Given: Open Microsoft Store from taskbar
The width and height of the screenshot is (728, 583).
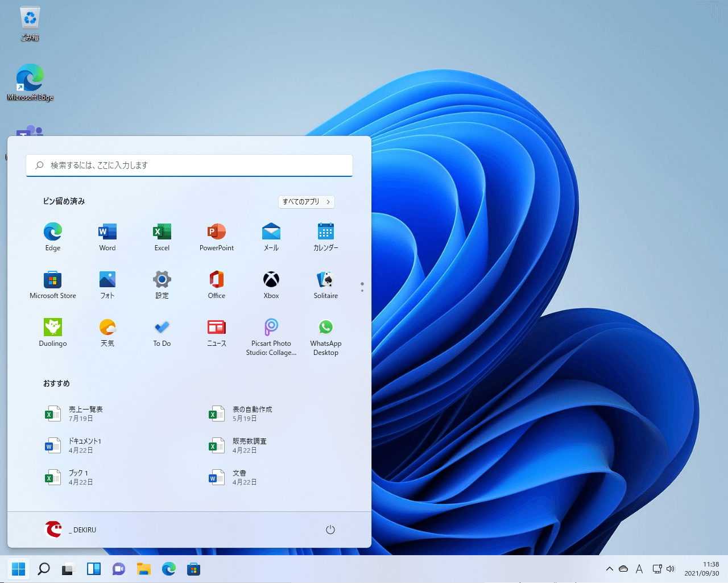Looking at the screenshot, I should point(194,569).
